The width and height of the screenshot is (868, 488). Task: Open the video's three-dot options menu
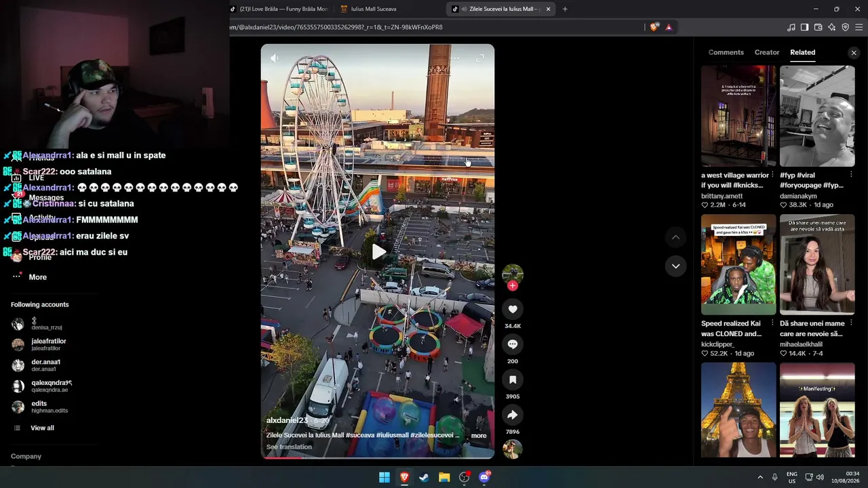(455, 58)
